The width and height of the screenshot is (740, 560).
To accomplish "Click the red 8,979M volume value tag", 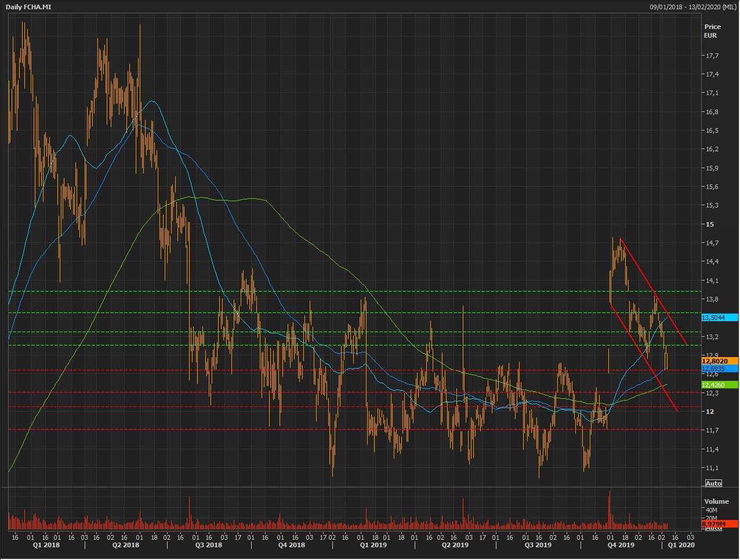I will [719, 524].
